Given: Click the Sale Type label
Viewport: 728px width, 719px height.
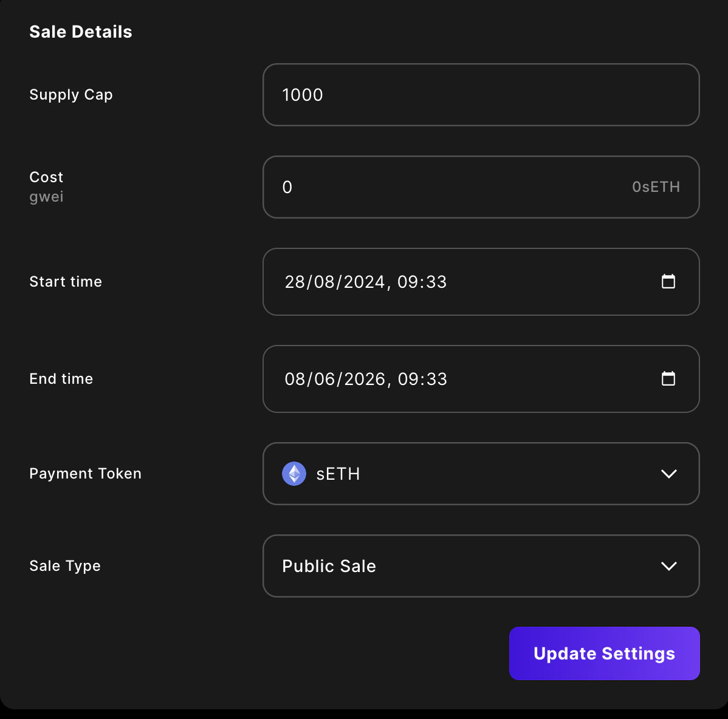Looking at the screenshot, I should pos(65,566).
